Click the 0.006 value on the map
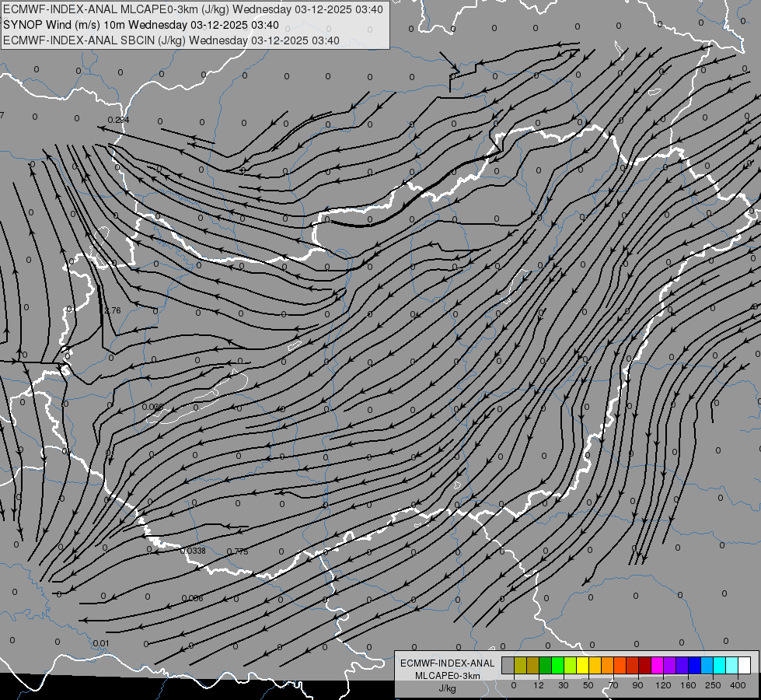The height and width of the screenshot is (700, 761). (x=192, y=598)
